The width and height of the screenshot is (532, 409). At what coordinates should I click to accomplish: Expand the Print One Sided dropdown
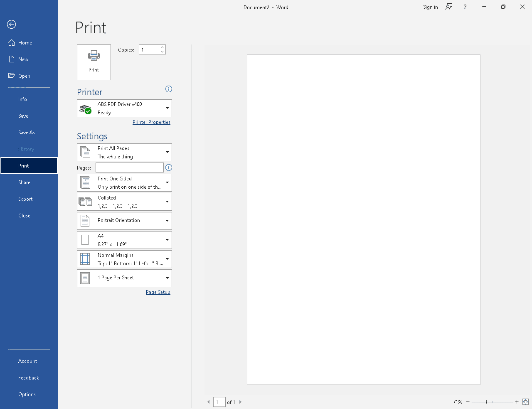[x=124, y=183]
